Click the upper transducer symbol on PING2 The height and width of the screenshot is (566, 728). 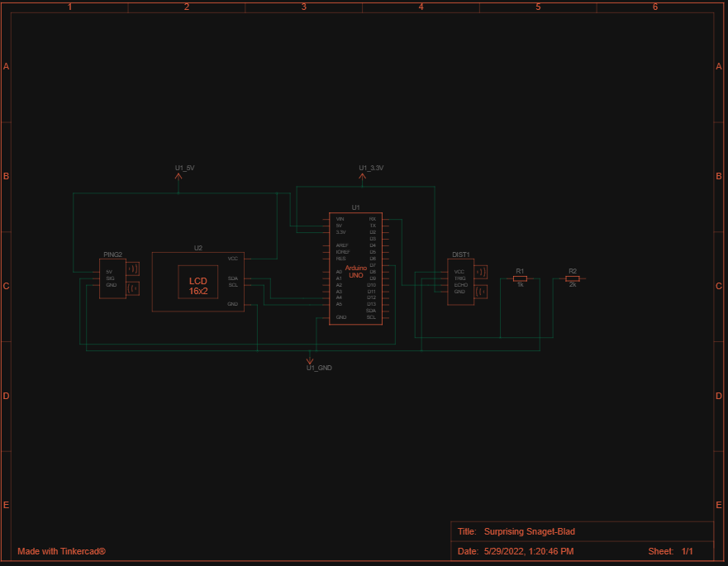tap(132, 269)
